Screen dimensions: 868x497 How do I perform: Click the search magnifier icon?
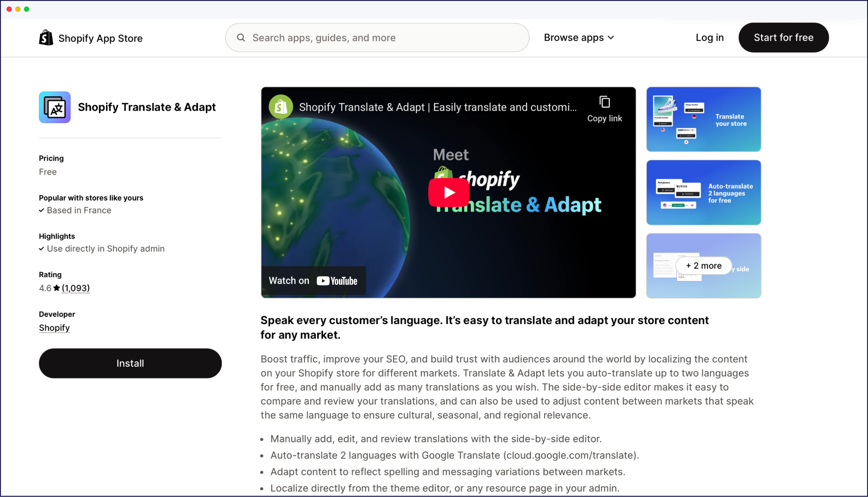pyautogui.click(x=241, y=38)
